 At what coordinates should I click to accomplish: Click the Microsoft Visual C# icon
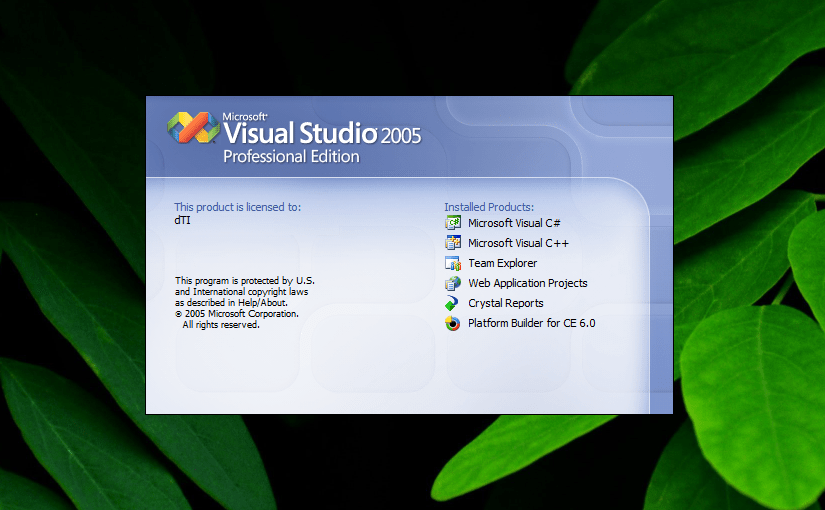(452, 223)
